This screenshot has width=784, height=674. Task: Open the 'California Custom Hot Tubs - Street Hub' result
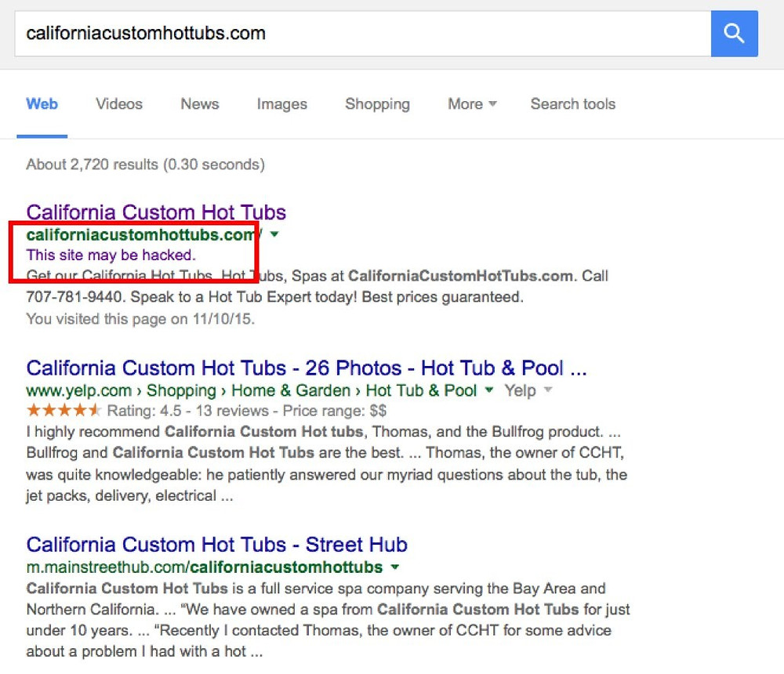tap(217, 545)
